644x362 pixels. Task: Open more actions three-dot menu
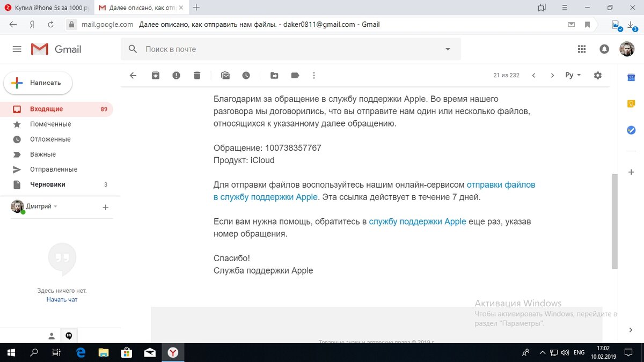pos(314,76)
